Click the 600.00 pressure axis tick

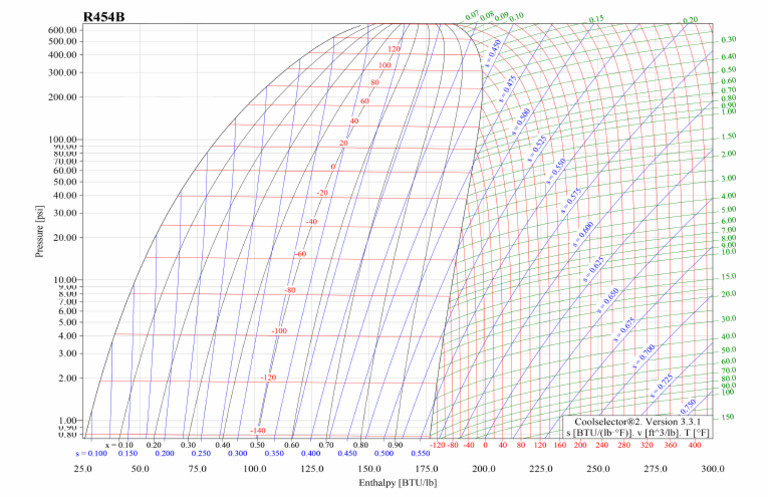(x=62, y=30)
